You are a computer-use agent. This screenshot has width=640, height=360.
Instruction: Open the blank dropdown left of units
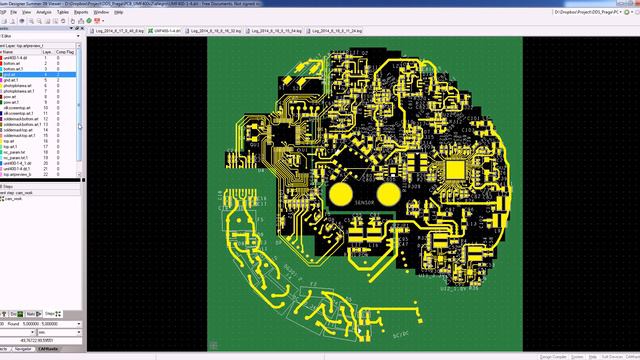click(32, 332)
